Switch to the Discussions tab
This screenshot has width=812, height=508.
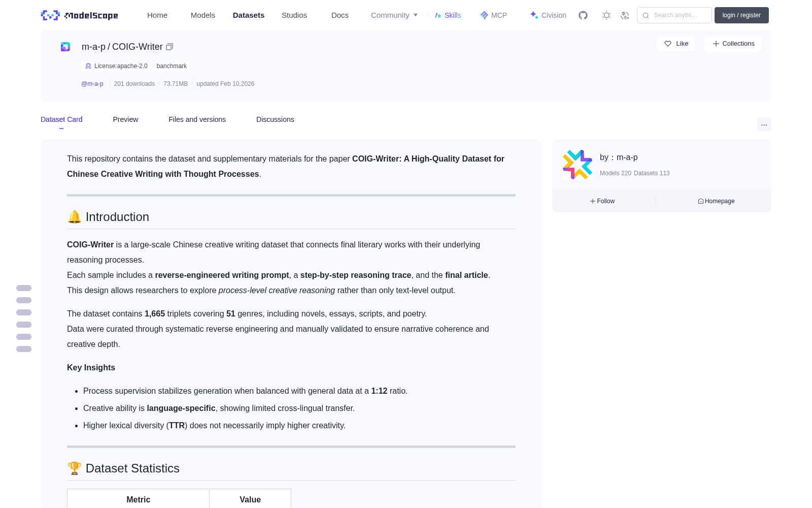(275, 119)
